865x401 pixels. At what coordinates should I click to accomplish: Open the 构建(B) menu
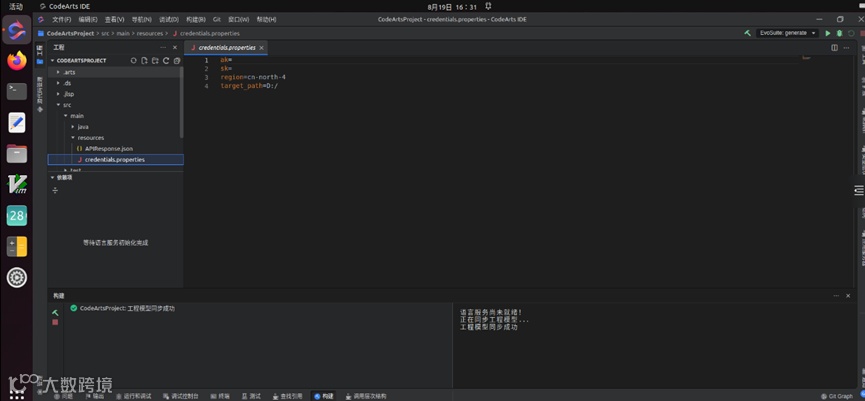click(x=196, y=19)
